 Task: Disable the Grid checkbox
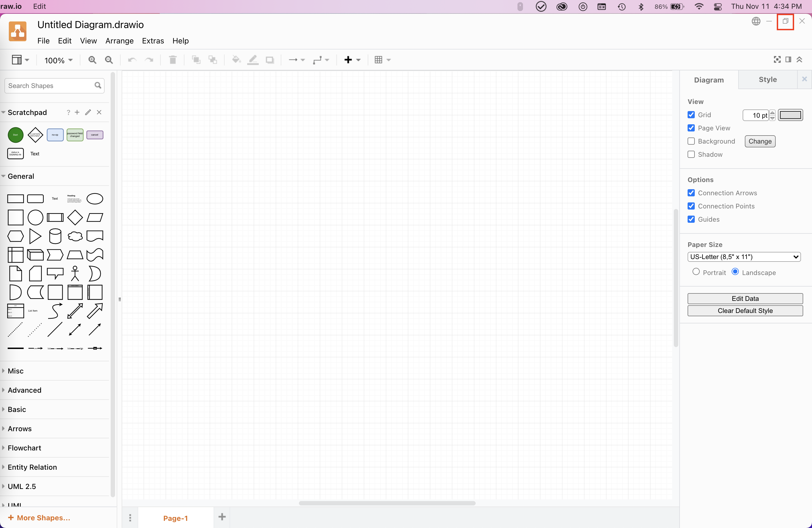tap(691, 115)
